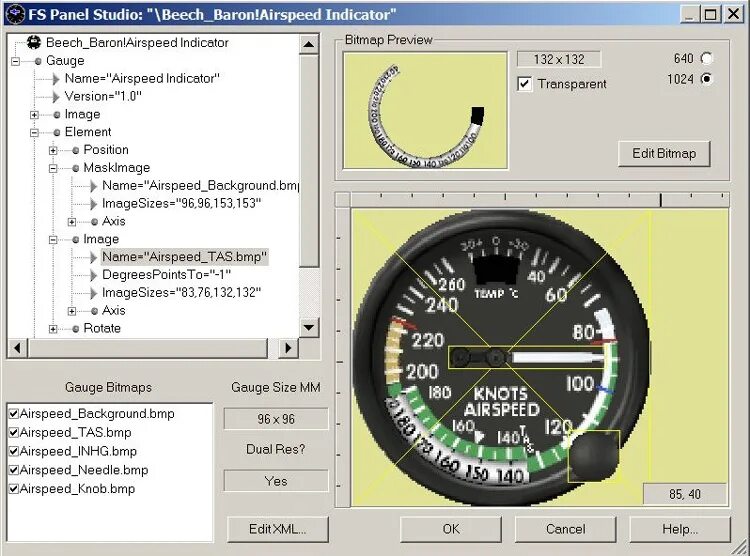Select the 1024 resolution radio button
Viewport: 750px width, 556px height.
tap(706, 78)
